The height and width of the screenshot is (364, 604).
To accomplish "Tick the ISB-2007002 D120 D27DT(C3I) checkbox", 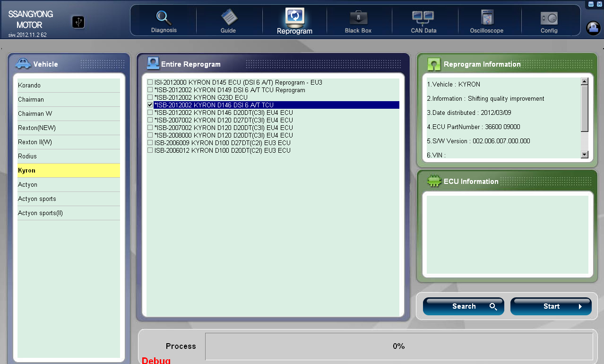I will coord(150,120).
